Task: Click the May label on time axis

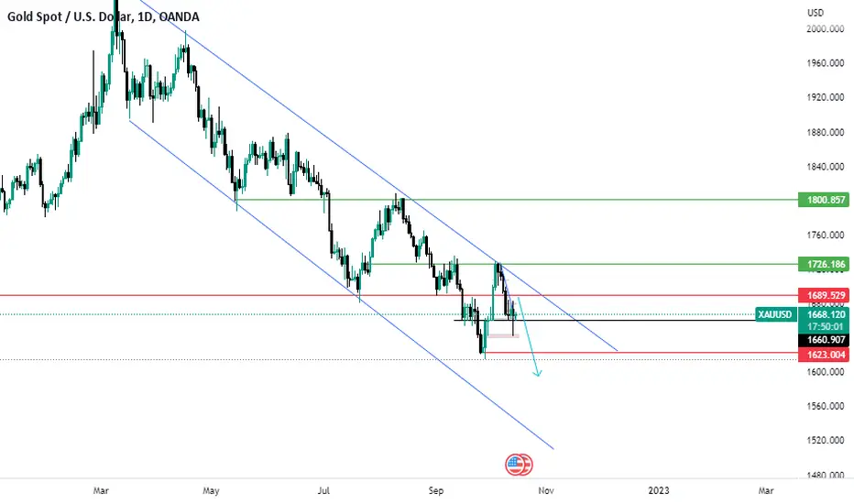Action: [211, 490]
